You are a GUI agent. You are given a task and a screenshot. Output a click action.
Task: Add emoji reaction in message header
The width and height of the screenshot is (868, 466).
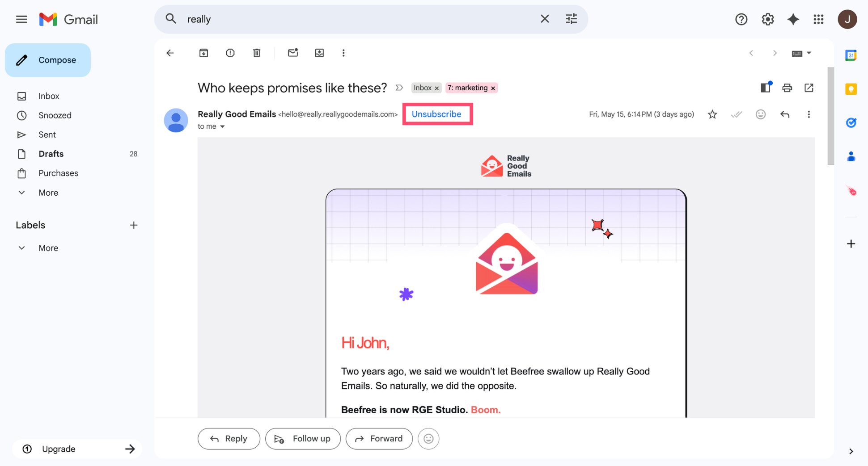tap(761, 114)
